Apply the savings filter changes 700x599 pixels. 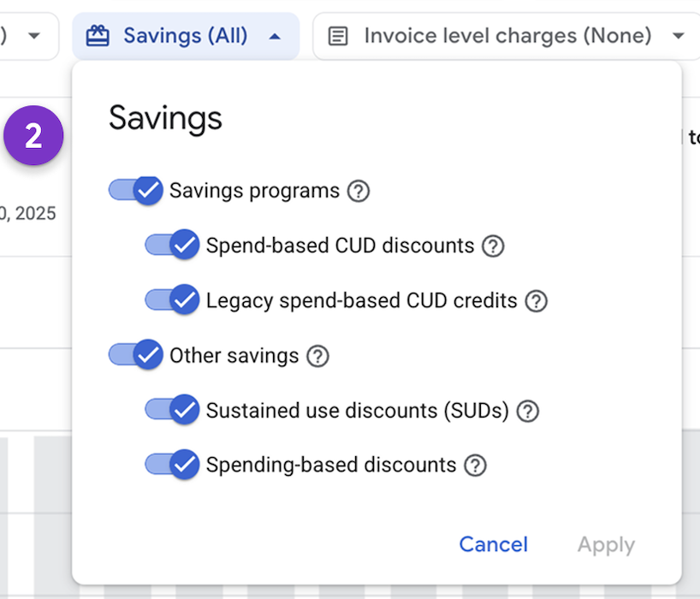coord(606,544)
